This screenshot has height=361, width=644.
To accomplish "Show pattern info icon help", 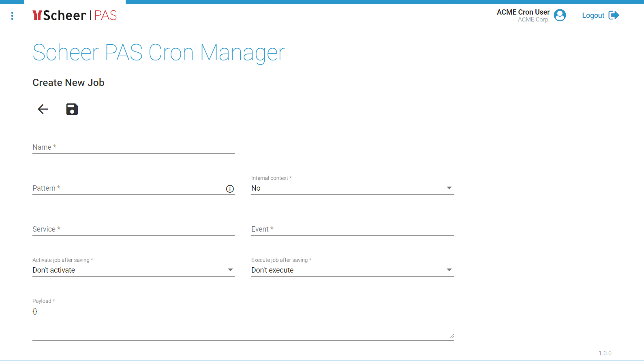I will coord(230,189).
